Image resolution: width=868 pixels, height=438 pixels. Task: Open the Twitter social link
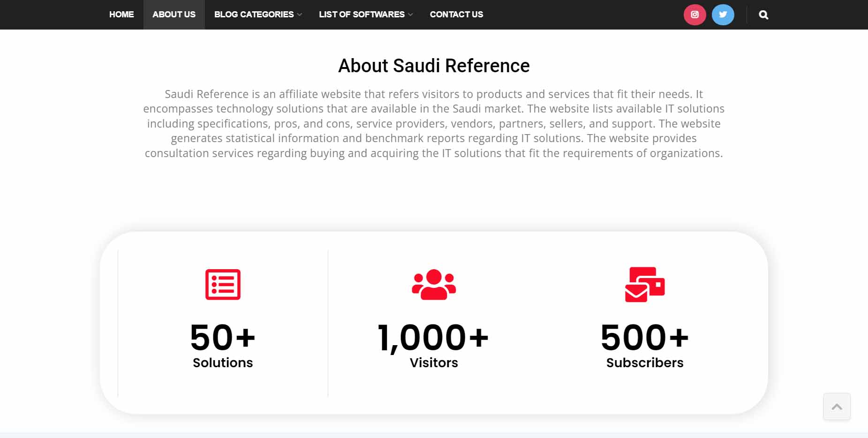pyautogui.click(x=723, y=15)
